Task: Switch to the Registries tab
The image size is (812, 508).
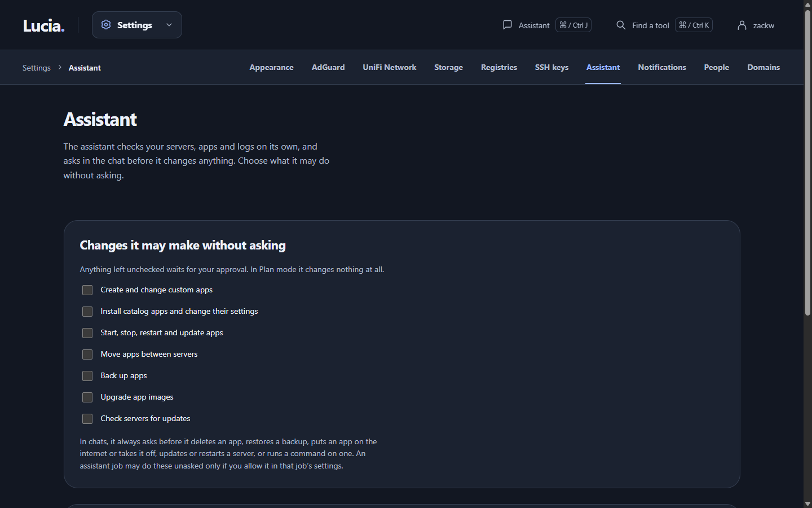Action: (499, 67)
